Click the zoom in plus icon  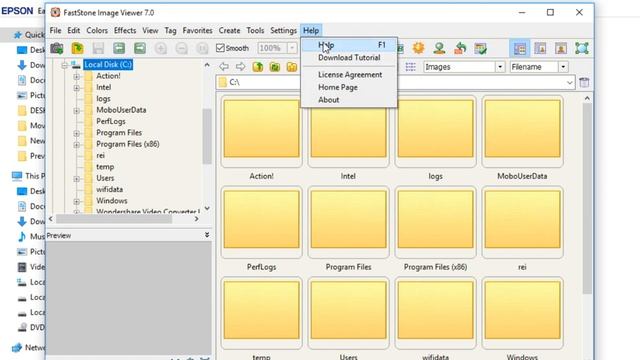[161, 48]
